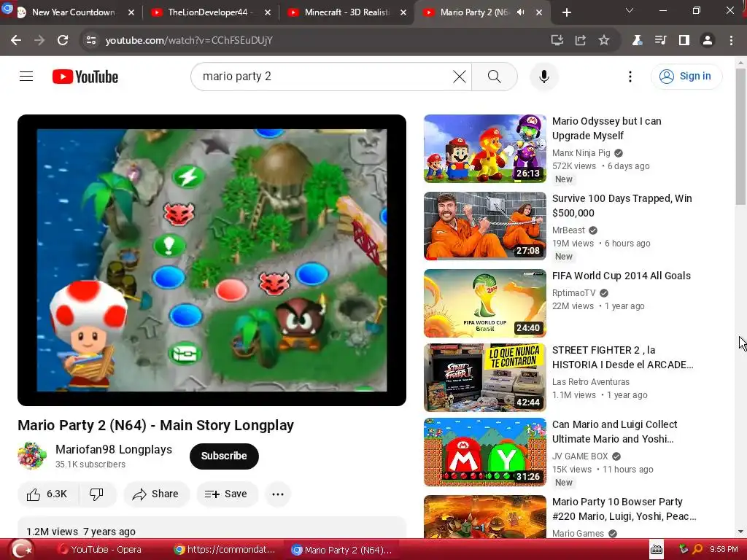Toggle the browser side panel
The width and height of the screenshot is (747, 560).
(x=684, y=40)
